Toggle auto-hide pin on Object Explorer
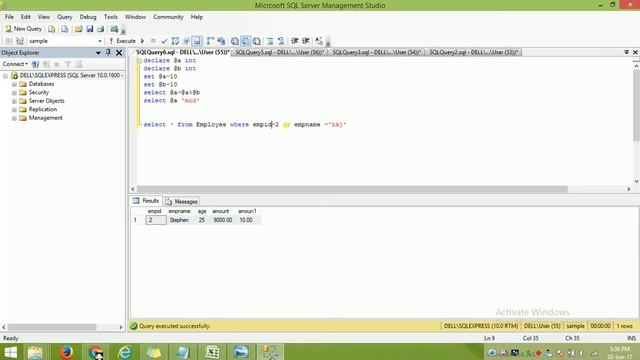This screenshot has width=640, height=360. coord(108,53)
